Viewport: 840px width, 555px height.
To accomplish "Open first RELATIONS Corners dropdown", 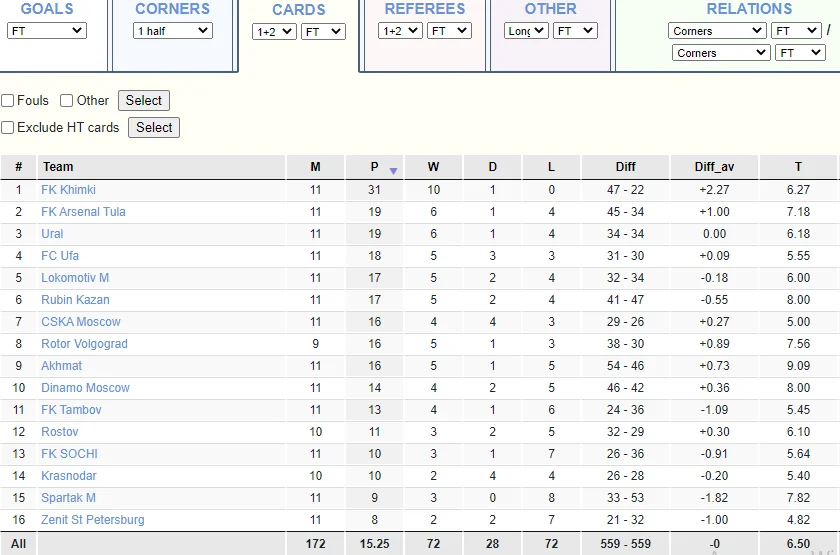I will pyautogui.click(x=717, y=31).
